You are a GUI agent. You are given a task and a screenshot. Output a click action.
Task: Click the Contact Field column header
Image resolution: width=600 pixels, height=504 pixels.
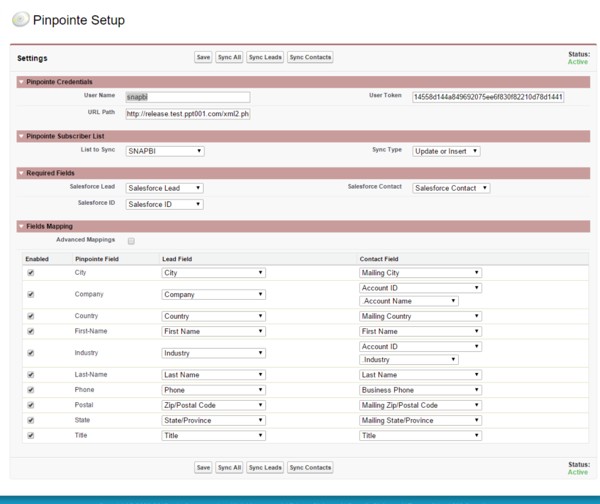(x=379, y=259)
